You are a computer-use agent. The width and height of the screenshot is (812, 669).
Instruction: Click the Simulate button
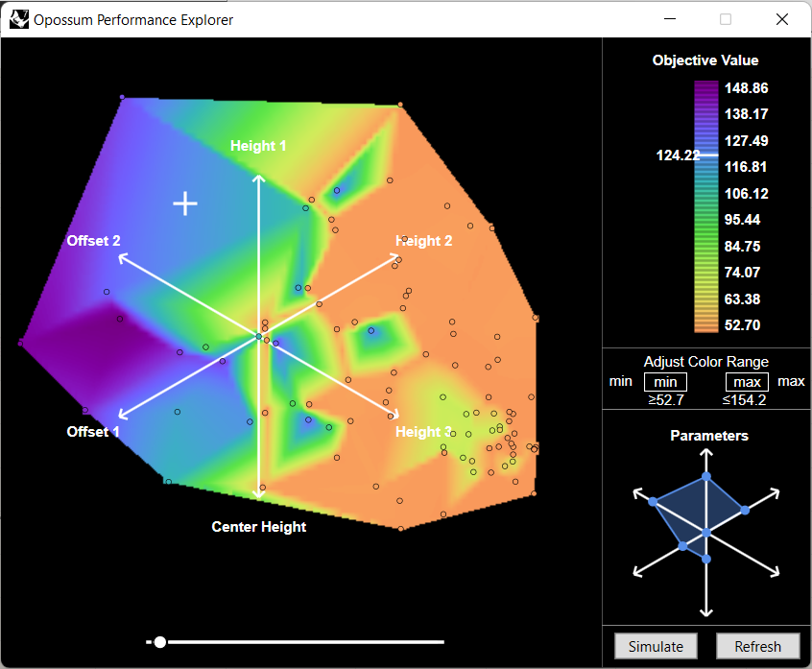[656, 646]
